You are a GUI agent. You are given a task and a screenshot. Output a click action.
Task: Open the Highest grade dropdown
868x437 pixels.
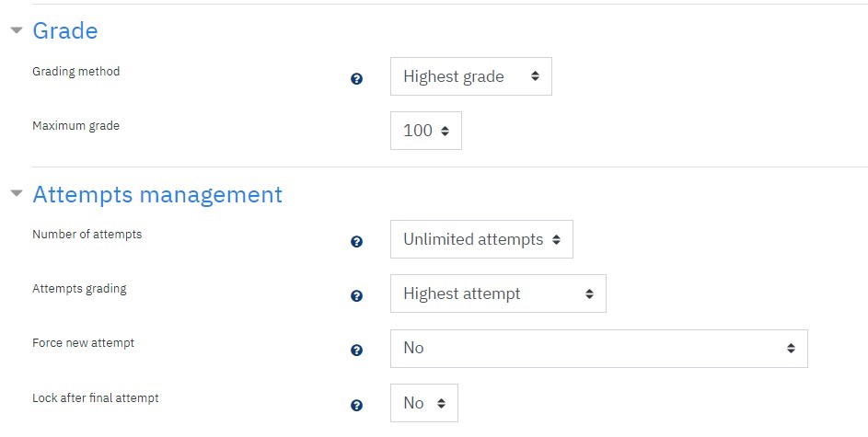pos(471,76)
